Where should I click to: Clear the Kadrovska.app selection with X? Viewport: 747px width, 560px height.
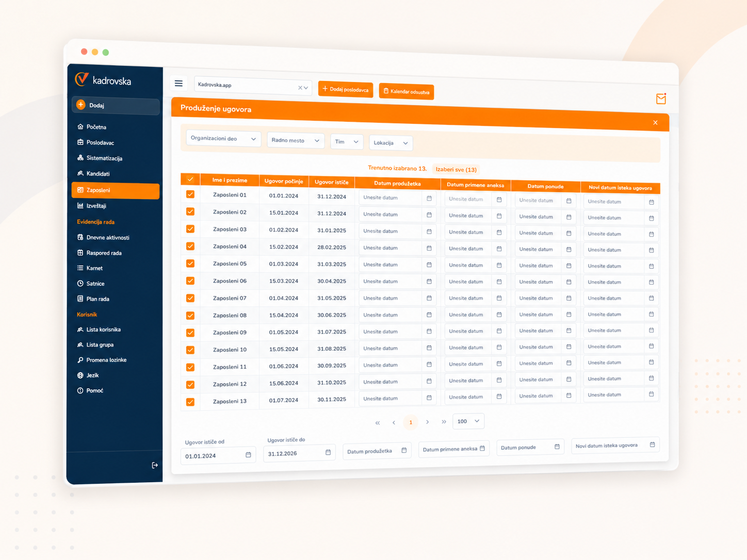tap(300, 88)
